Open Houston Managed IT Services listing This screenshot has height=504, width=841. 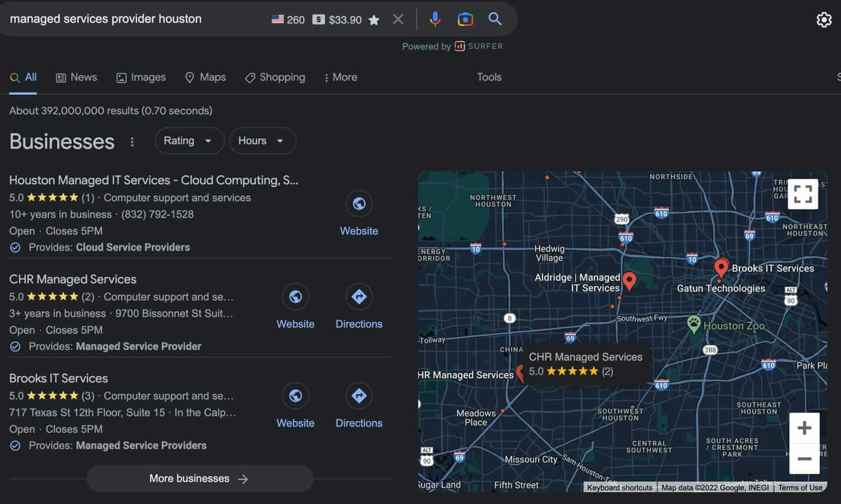tap(153, 181)
